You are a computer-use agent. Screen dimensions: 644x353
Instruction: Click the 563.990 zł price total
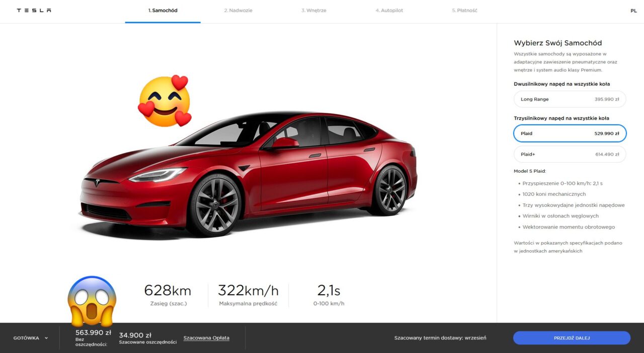pos(93,333)
